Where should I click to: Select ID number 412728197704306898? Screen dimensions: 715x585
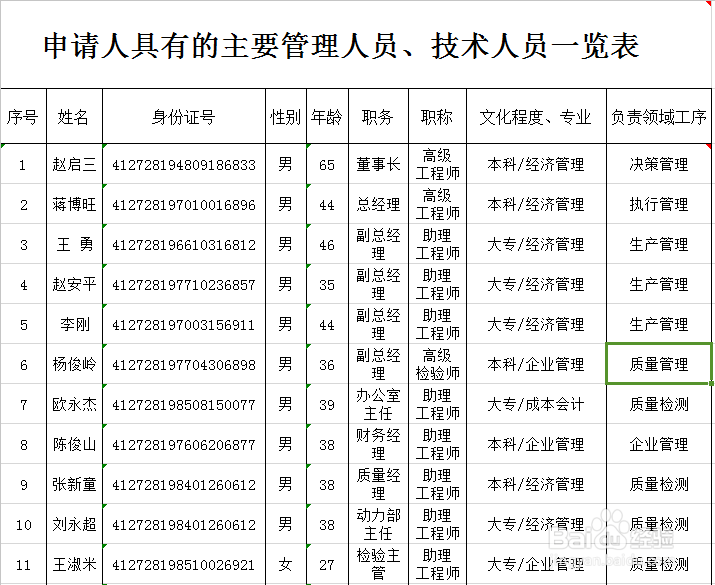click(x=184, y=365)
